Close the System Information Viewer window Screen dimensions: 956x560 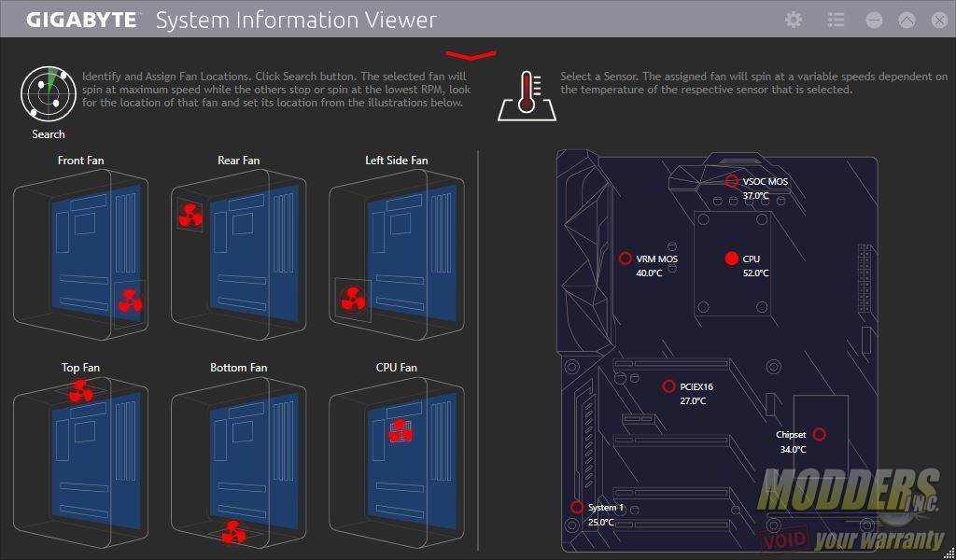tap(940, 21)
